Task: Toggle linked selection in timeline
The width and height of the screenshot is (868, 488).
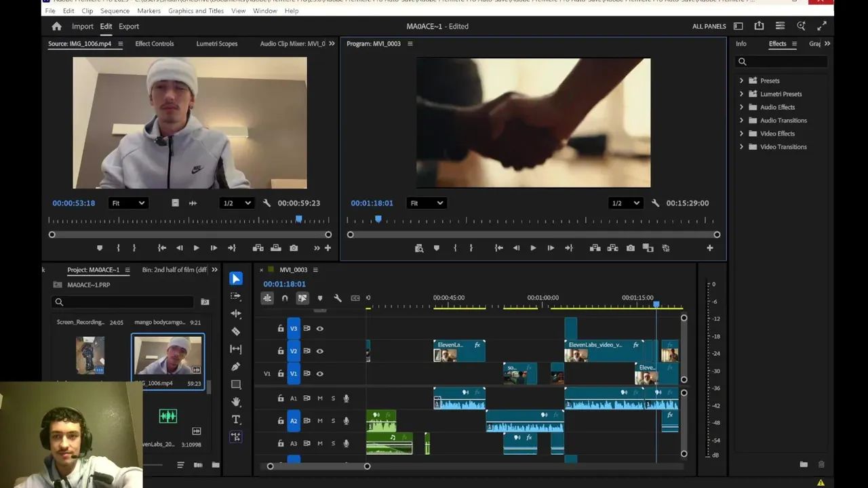Action: [302, 298]
